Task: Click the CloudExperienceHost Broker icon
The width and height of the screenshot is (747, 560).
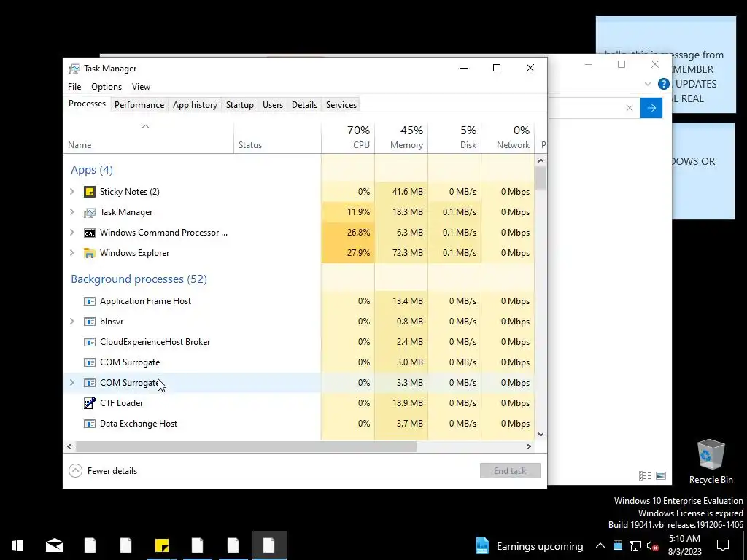Action: pyautogui.click(x=90, y=342)
